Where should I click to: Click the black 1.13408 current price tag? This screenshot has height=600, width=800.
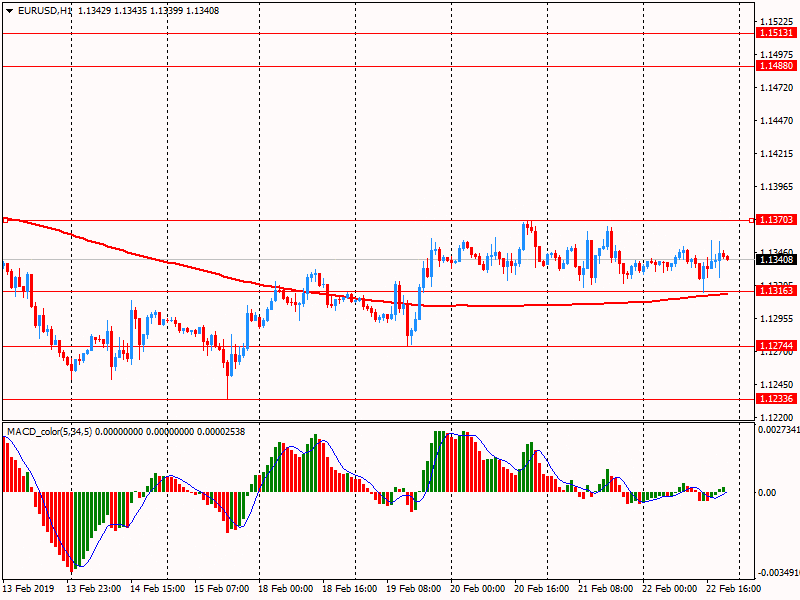[x=776, y=260]
